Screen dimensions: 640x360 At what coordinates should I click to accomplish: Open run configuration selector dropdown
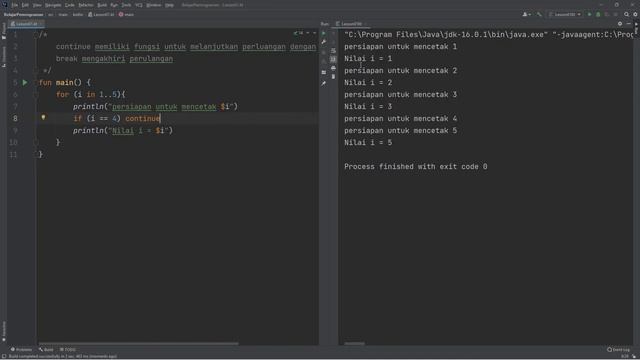tap(565, 14)
